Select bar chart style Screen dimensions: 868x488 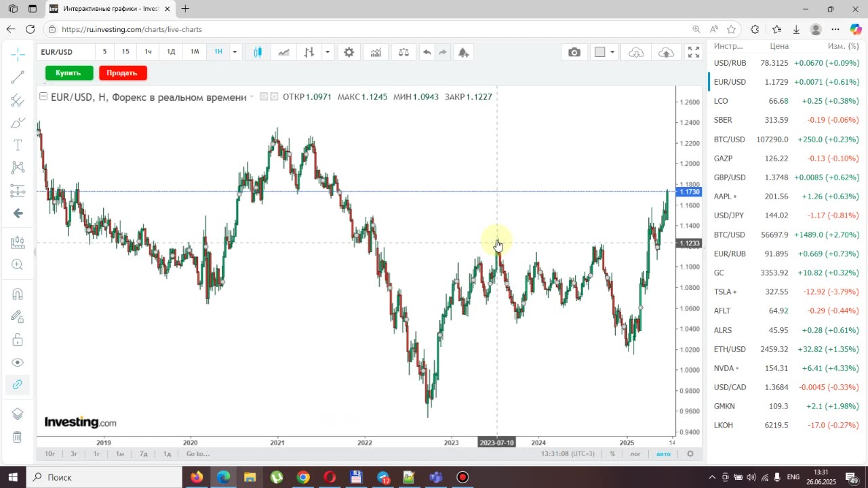click(309, 52)
